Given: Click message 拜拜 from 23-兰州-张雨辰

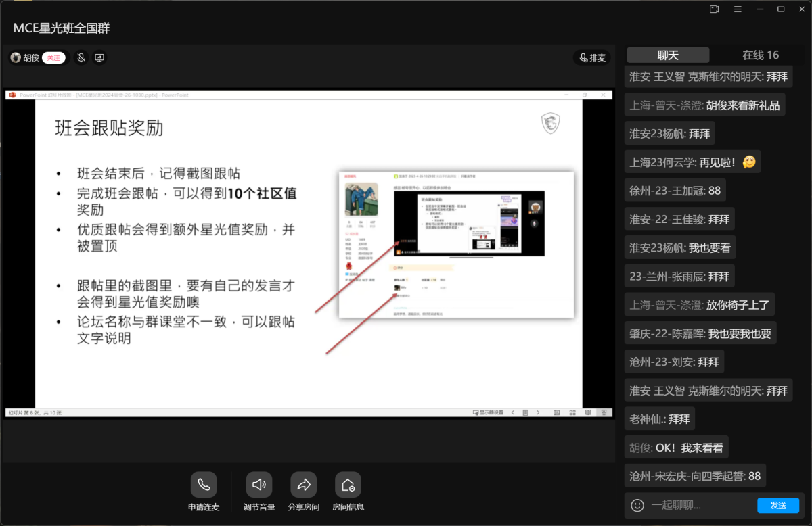Looking at the screenshot, I should coord(679,276).
